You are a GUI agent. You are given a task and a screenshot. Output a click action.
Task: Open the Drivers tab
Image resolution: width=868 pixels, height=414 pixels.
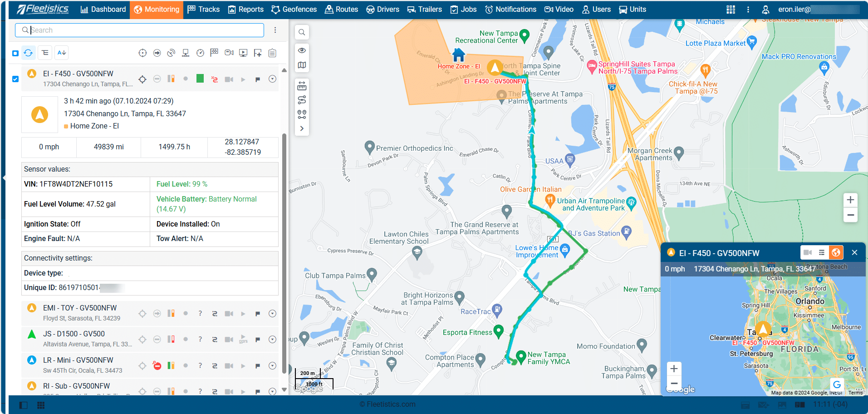[383, 9]
